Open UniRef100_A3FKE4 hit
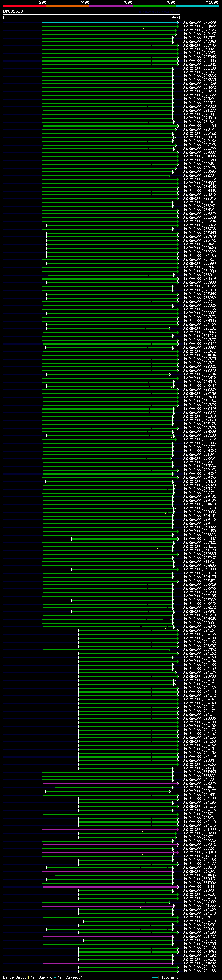 click(x=199, y=259)
